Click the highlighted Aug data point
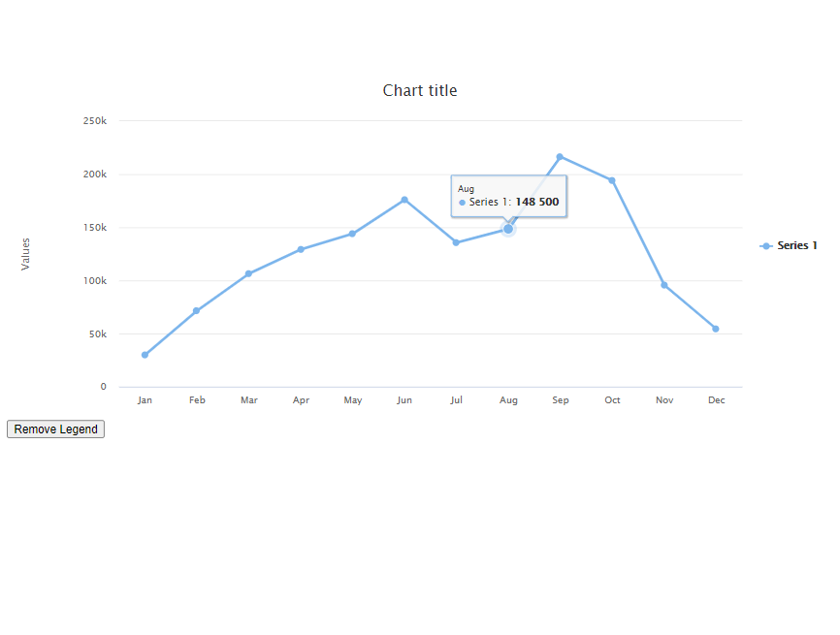 pos(508,229)
